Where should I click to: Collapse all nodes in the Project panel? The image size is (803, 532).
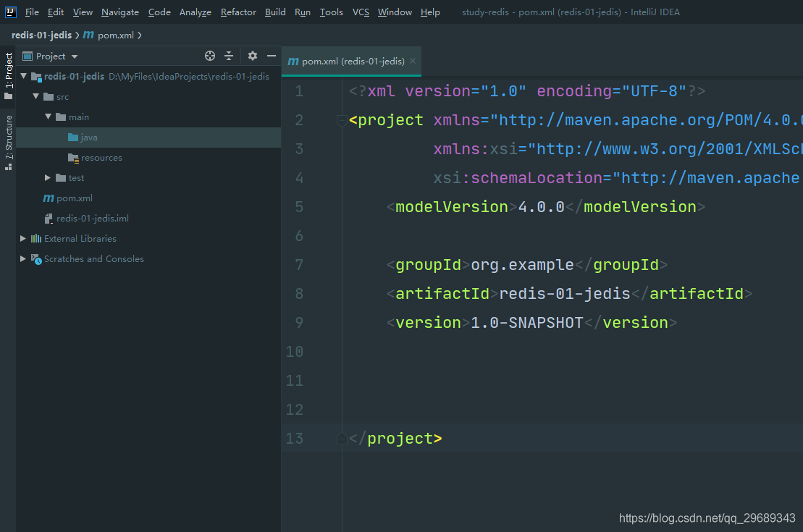pos(230,56)
